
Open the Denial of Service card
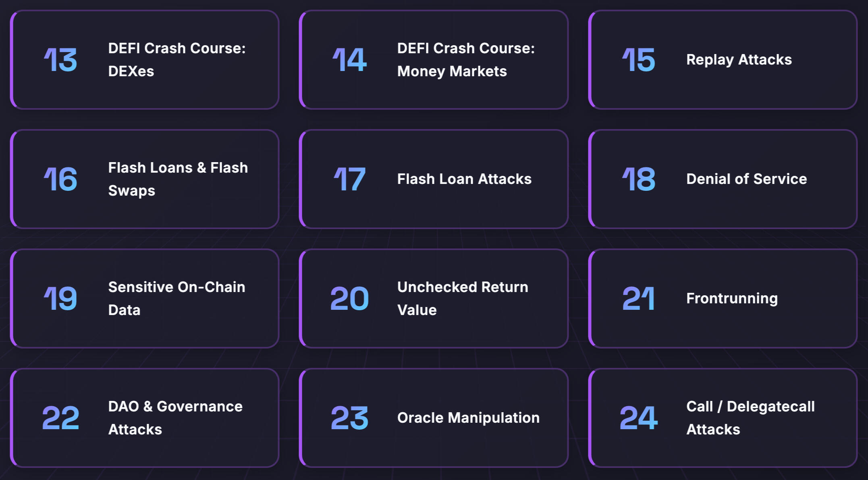click(x=746, y=179)
